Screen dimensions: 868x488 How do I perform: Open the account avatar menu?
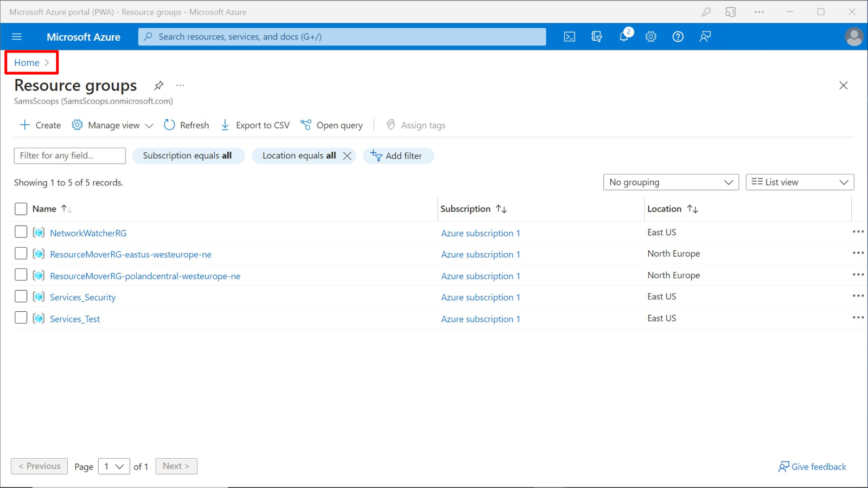tap(854, 37)
